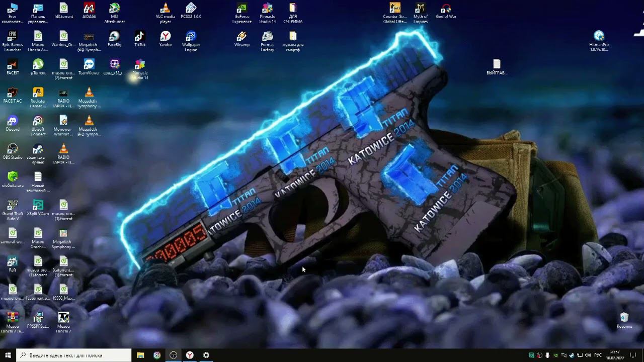The height and width of the screenshot is (362, 644).
Task: Select the samurai wa... torrent file
Action: click(13, 236)
